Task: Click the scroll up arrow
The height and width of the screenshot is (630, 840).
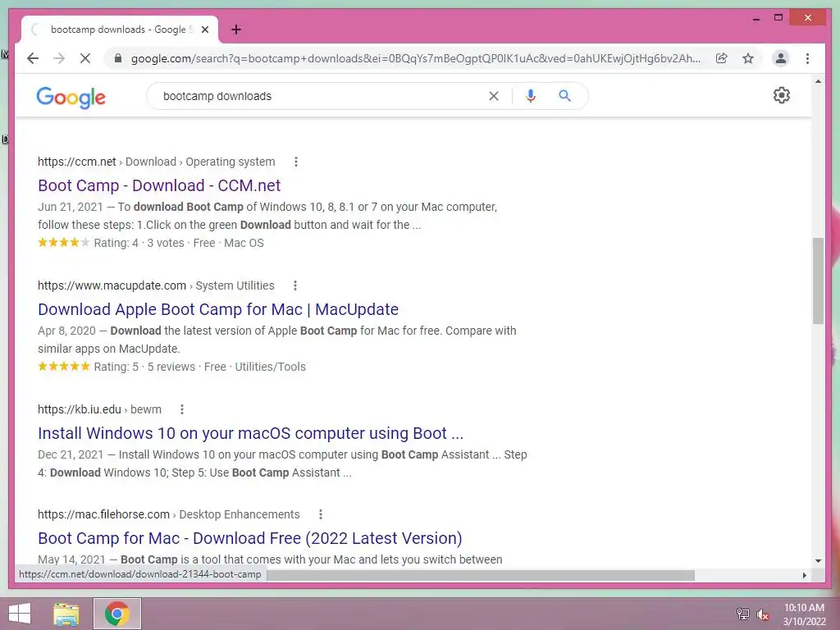Action: pyautogui.click(x=818, y=81)
